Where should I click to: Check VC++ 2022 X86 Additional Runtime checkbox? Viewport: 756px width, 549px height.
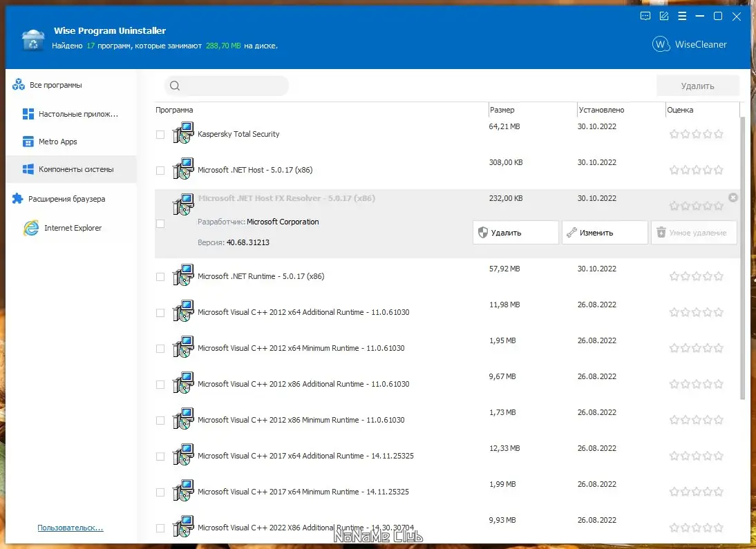(x=160, y=528)
